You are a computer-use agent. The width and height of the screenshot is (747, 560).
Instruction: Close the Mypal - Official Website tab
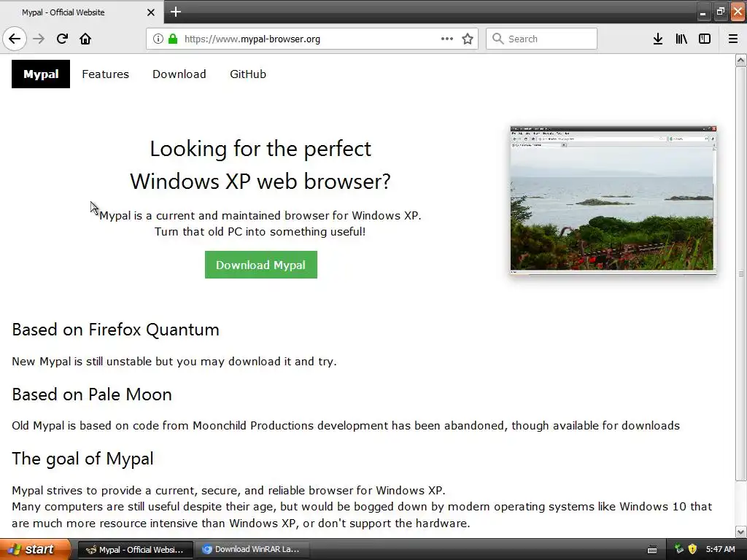point(150,12)
